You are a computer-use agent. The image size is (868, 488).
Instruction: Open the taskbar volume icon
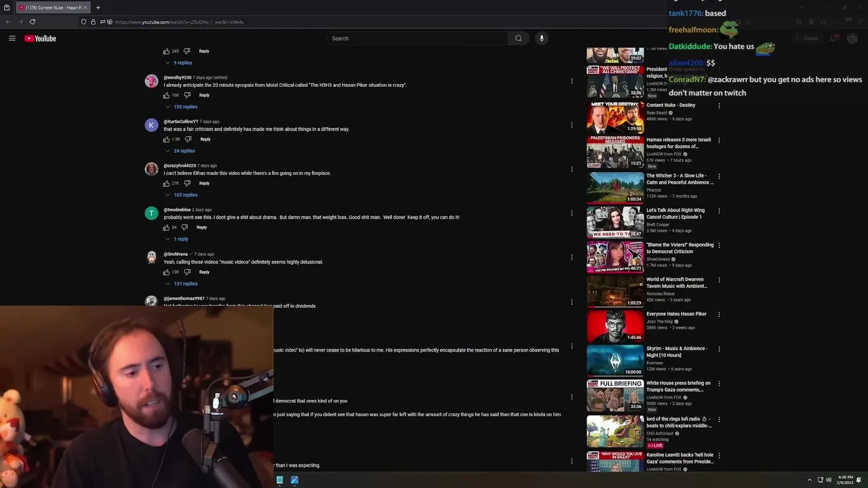tap(829, 480)
